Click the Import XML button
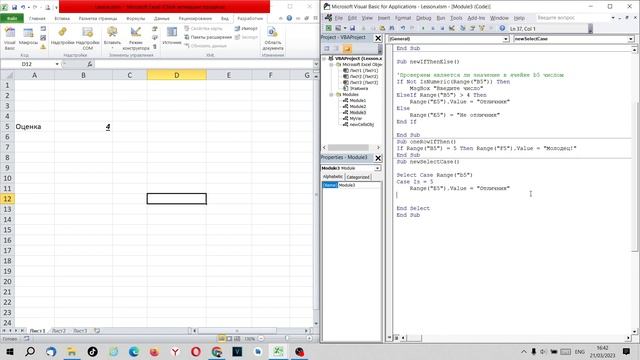The image size is (640, 360). [246, 29]
